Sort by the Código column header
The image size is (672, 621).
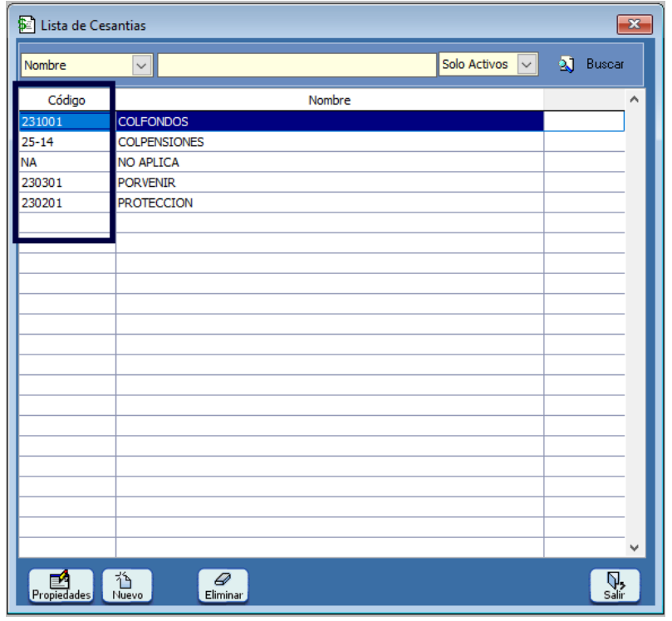66,100
